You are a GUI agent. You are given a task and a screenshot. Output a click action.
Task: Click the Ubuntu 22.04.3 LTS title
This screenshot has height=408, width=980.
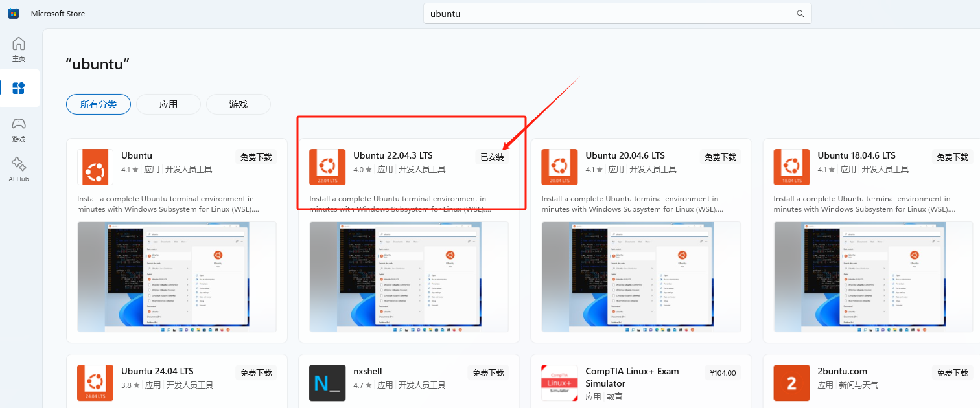point(393,155)
